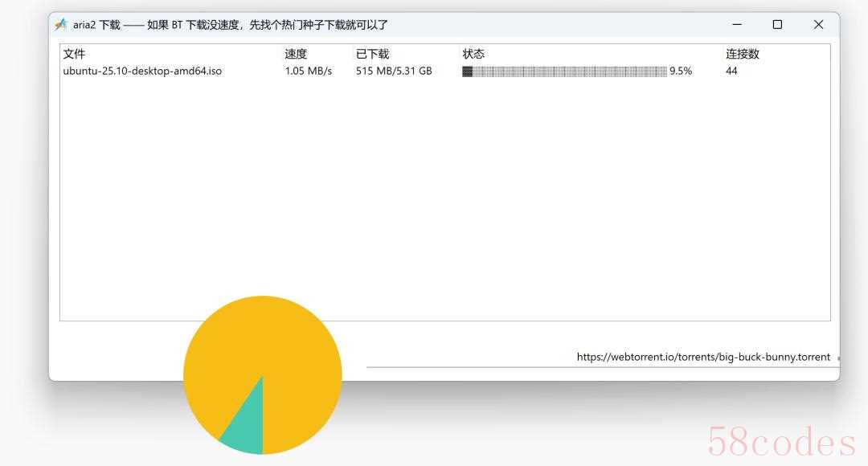Click the 58codes watermark logo
This screenshot has height=466, width=868.
(782, 442)
